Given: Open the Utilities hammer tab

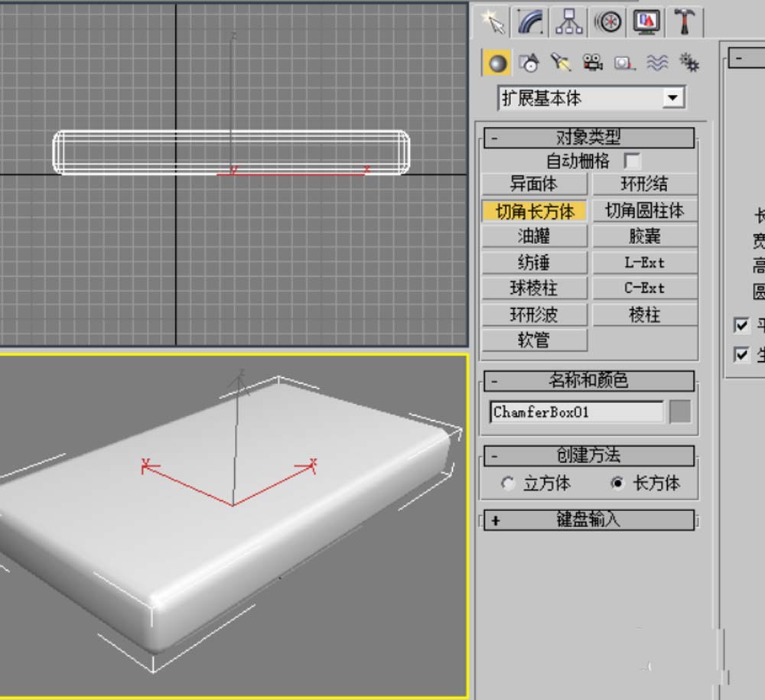Looking at the screenshot, I should [685, 22].
